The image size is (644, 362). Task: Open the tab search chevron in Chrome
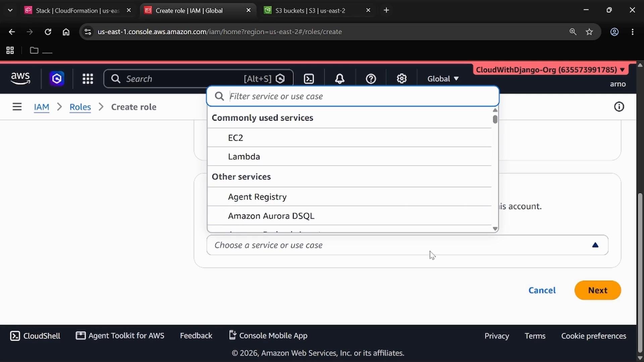(x=10, y=10)
